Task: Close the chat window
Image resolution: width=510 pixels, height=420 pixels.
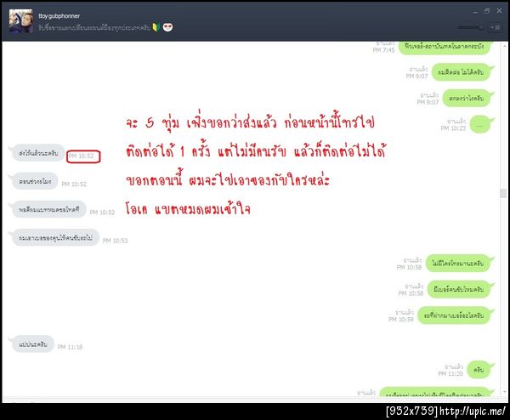Action: [x=499, y=11]
